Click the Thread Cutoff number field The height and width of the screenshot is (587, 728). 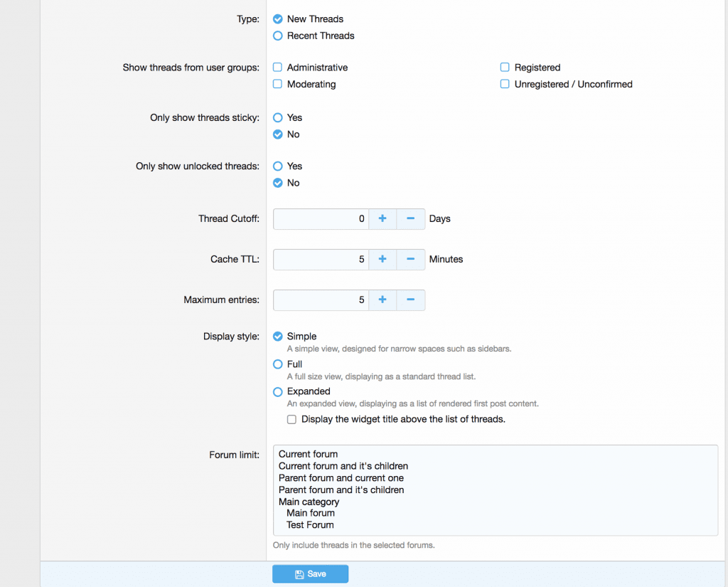(320, 218)
